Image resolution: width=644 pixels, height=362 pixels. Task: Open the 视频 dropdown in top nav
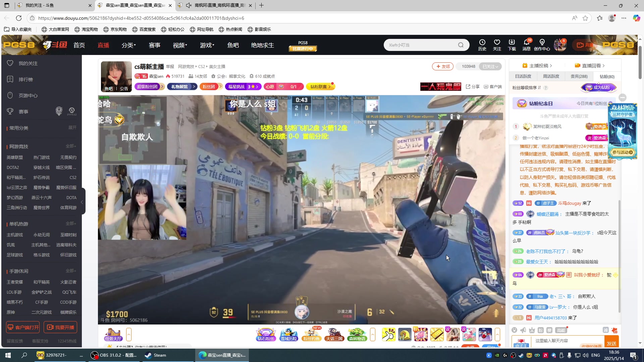180,45
